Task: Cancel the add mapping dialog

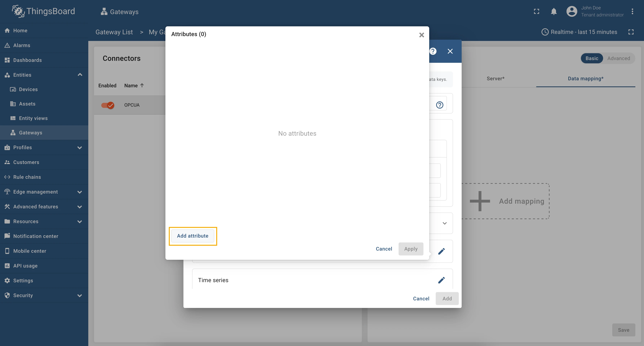Action: coord(421,298)
